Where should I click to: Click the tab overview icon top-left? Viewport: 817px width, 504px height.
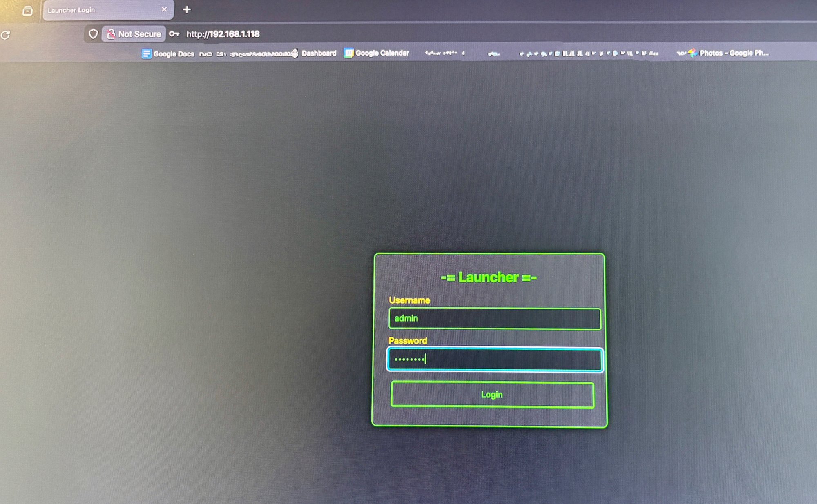[27, 11]
